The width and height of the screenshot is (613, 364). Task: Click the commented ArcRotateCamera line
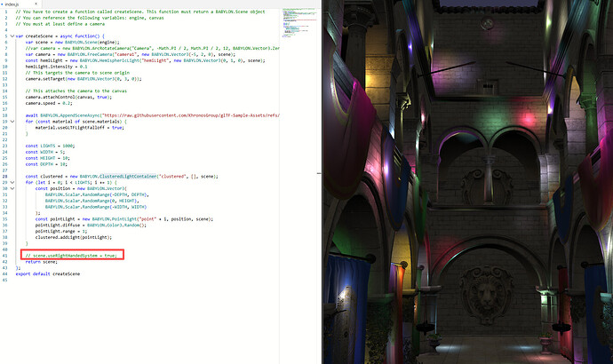coord(153,49)
